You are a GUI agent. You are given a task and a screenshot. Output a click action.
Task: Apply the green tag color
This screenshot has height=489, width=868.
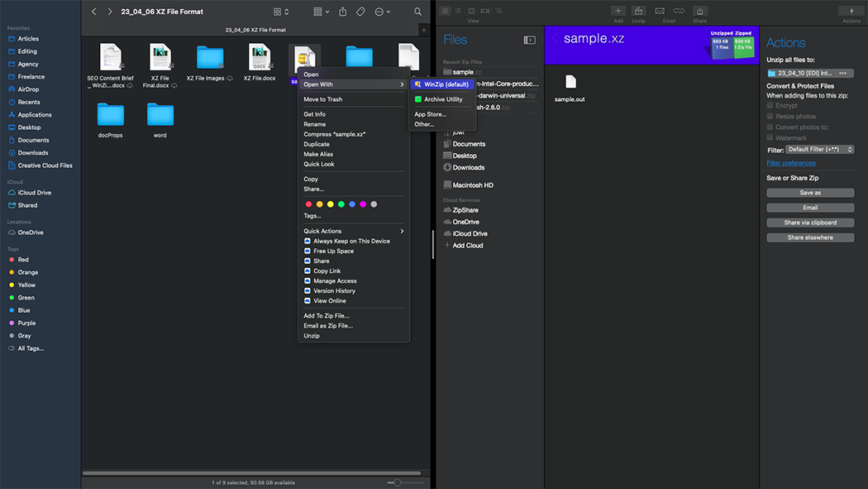pyautogui.click(x=341, y=204)
